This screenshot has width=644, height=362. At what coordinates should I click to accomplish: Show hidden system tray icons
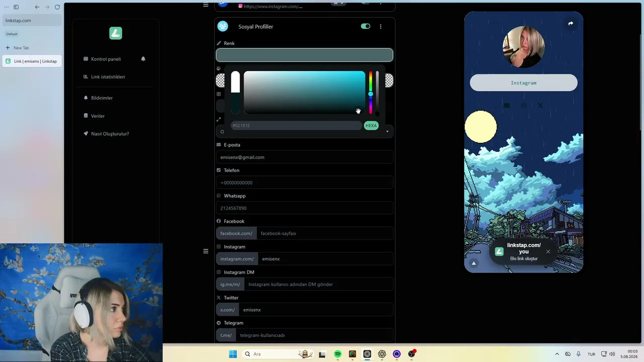click(557, 354)
